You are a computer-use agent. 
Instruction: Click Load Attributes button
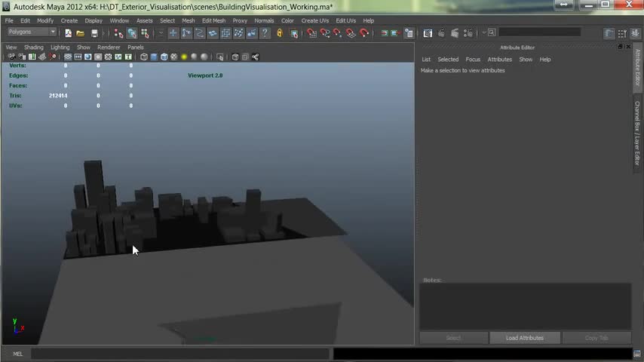(525, 338)
